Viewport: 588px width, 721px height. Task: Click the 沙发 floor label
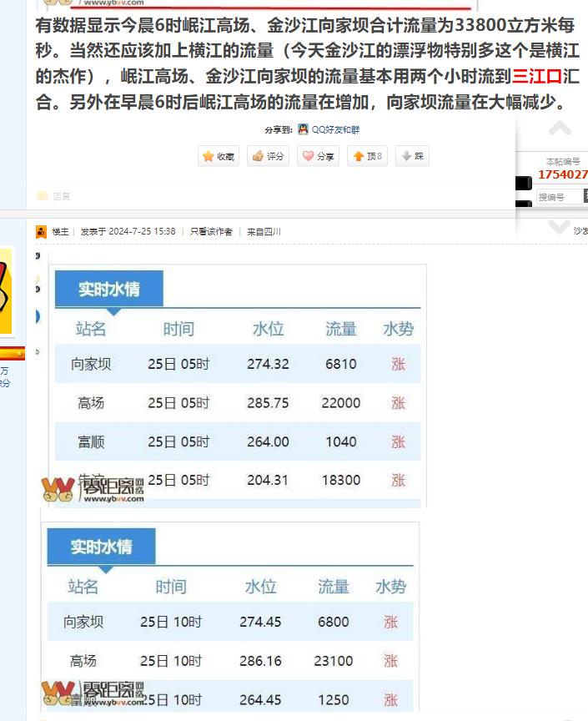coord(579,231)
